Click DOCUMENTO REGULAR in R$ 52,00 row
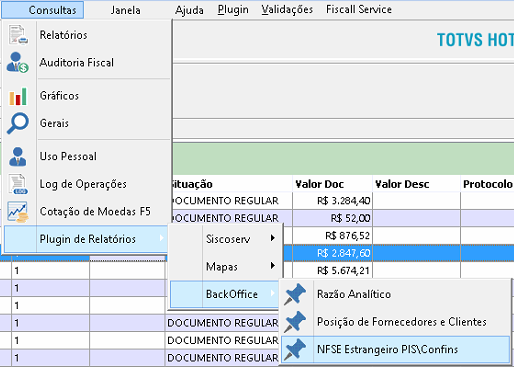This screenshot has height=367, width=514. (x=232, y=218)
